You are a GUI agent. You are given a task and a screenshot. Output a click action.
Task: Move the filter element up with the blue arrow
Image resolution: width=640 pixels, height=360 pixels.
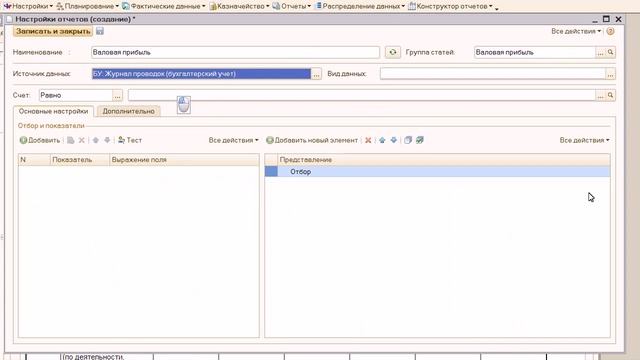tap(382, 140)
